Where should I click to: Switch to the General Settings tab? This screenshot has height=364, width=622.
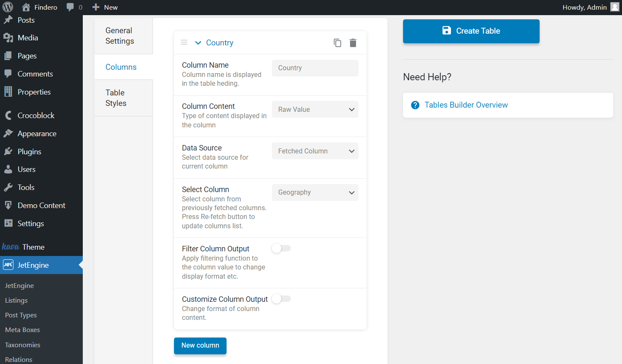(x=120, y=36)
